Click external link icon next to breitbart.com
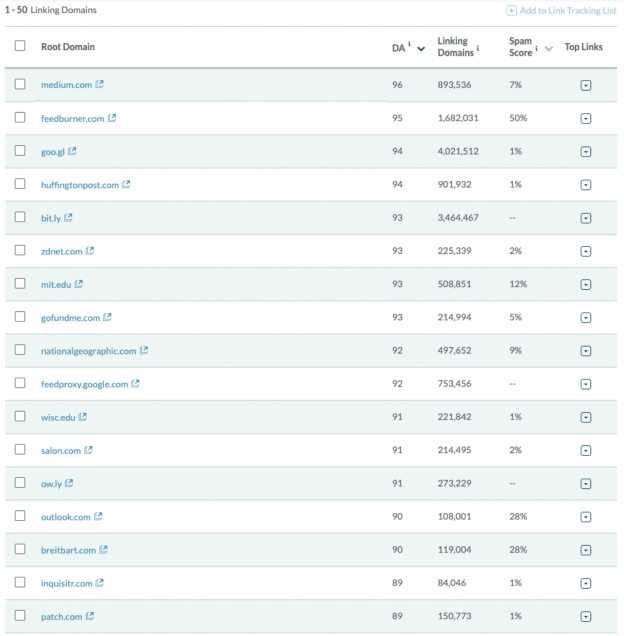The height and width of the screenshot is (636, 624). coord(103,550)
